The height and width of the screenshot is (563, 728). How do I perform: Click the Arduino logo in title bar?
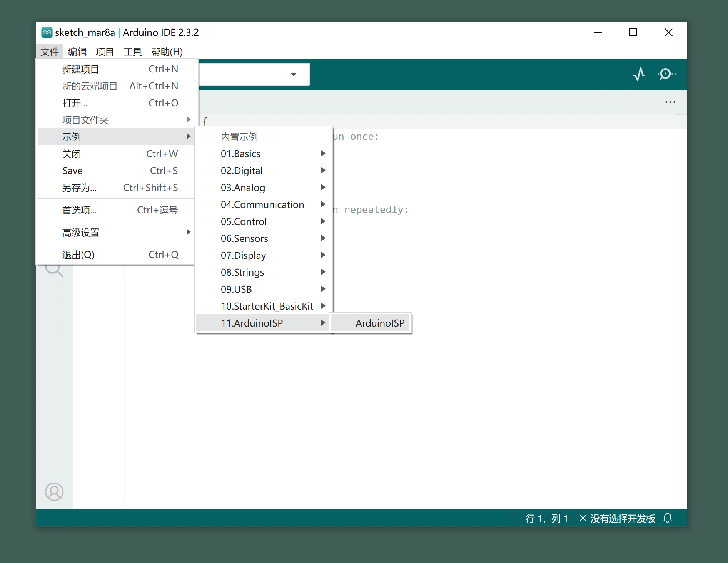click(x=47, y=32)
